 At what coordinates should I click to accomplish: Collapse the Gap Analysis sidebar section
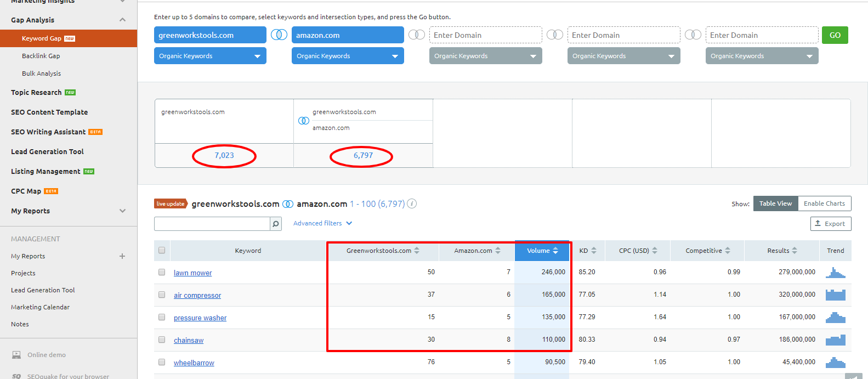pyautogui.click(x=122, y=20)
